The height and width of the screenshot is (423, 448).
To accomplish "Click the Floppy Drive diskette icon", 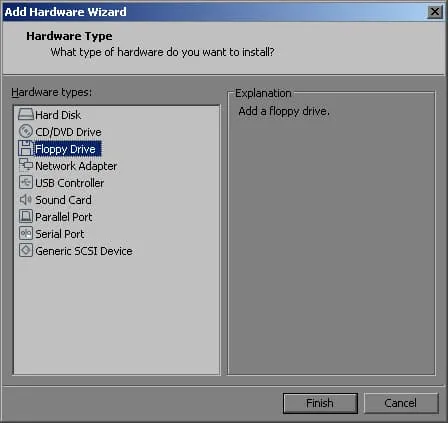I will coord(26,148).
